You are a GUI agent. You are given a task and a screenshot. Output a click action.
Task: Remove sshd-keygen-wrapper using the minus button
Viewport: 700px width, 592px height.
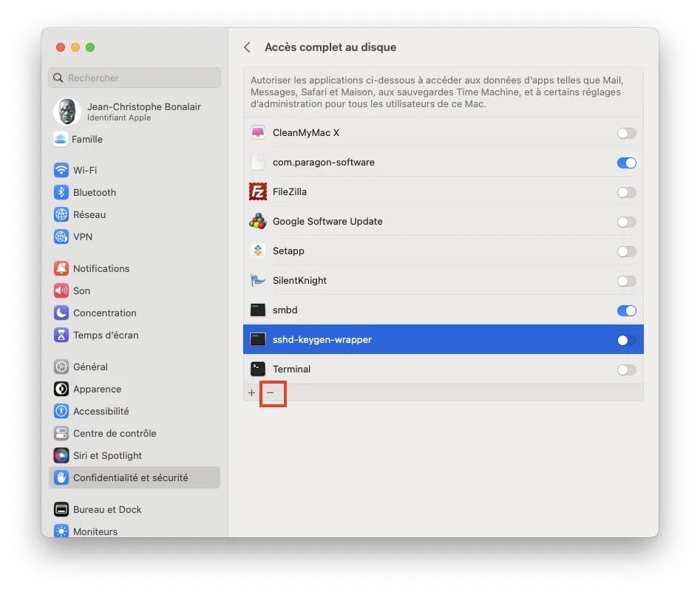point(272,393)
